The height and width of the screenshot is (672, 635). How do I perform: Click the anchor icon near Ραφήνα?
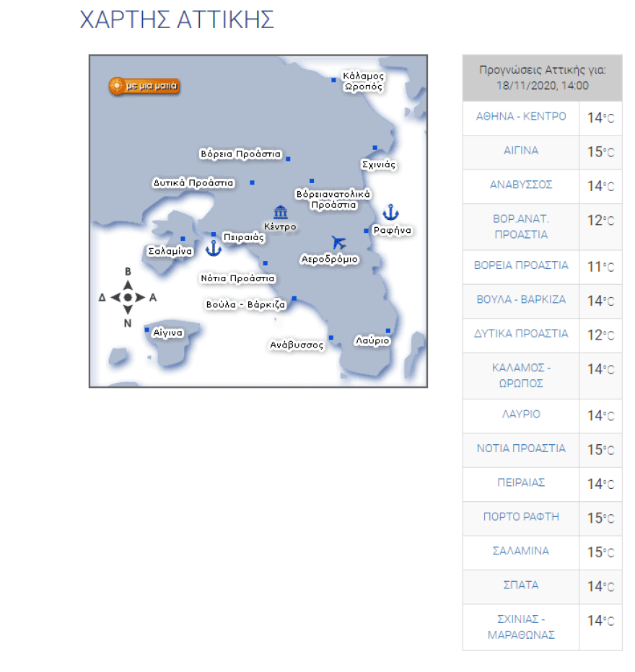pyautogui.click(x=390, y=212)
